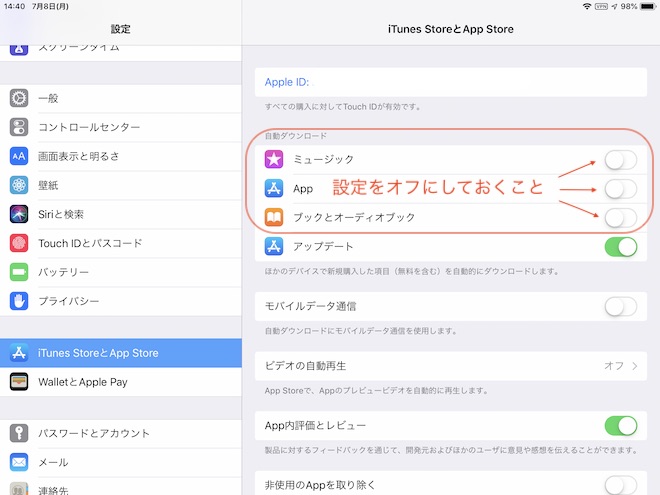Tap the Touch ID fingerprint icon

pyautogui.click(x=19, y=243)
